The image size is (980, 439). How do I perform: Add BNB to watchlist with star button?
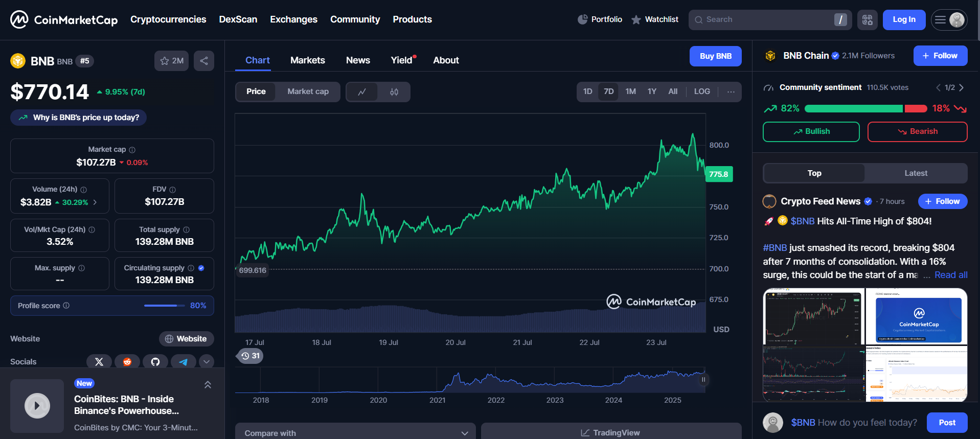click(x=171, y=61)
